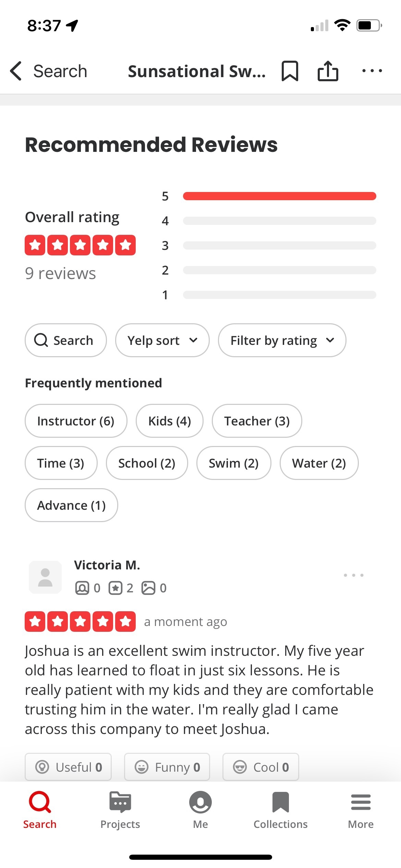Select the Water (2) keyword chip

click(x=319, y=463)
